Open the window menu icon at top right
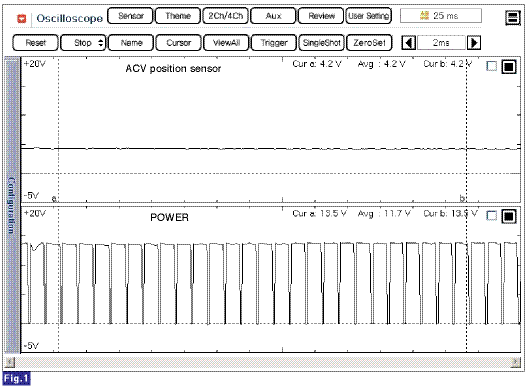Screen dimensions: 527x388 [513, 17]
